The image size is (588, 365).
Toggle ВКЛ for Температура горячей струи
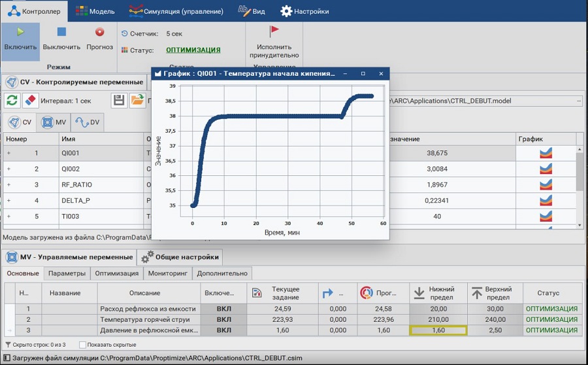[x=223, y=320]
